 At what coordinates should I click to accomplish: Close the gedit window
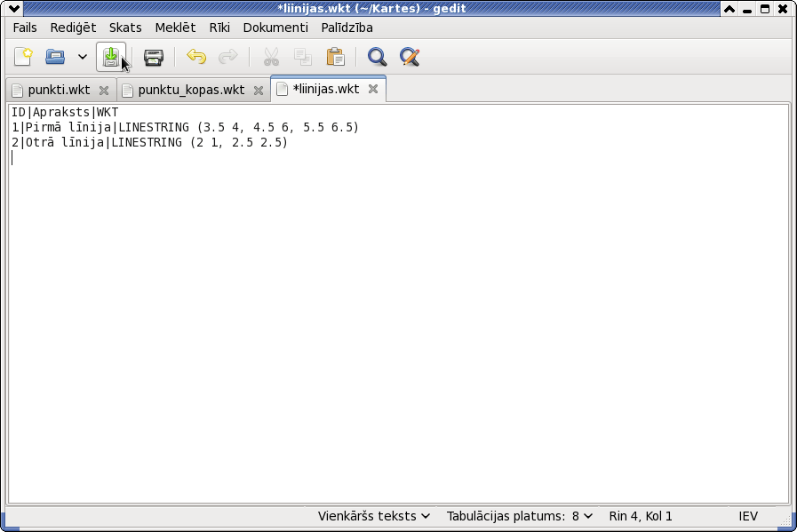click(783, 9)
